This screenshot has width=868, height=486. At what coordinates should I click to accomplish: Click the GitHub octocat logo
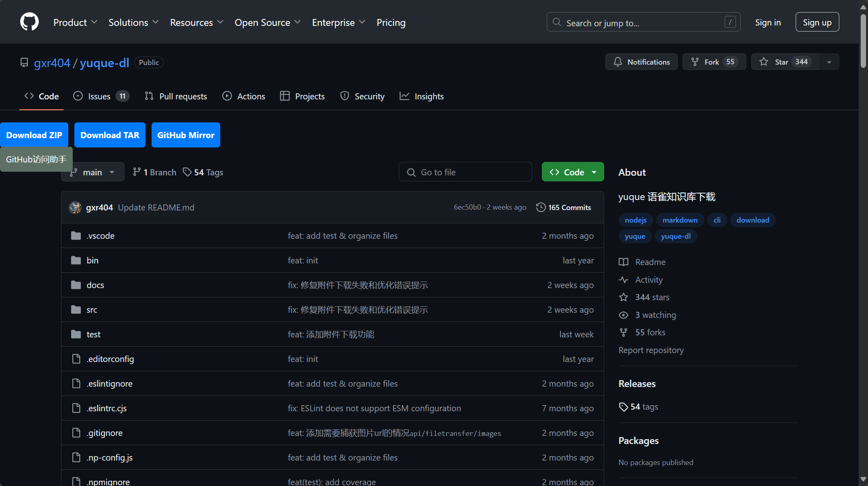29,22
